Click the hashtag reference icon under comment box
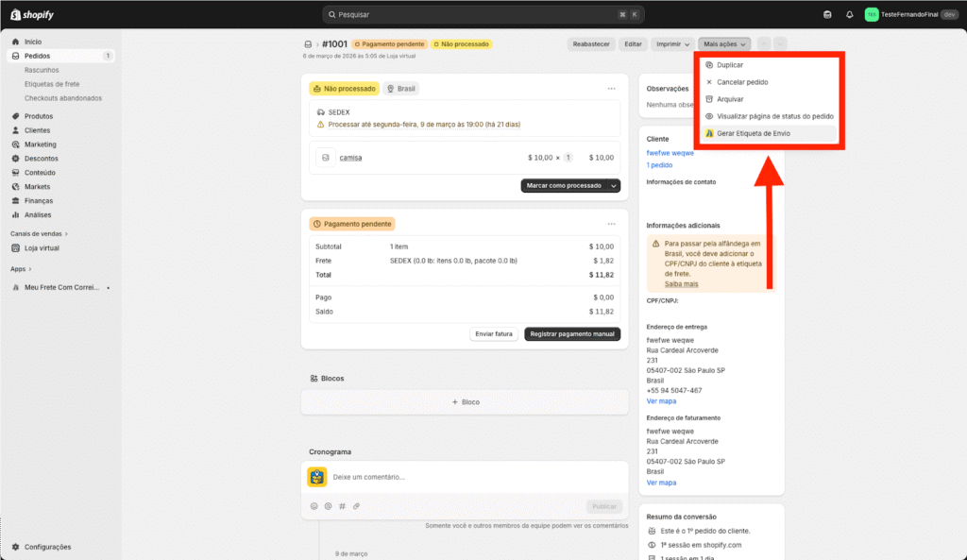The image size is (967, 560). (342, 506)
